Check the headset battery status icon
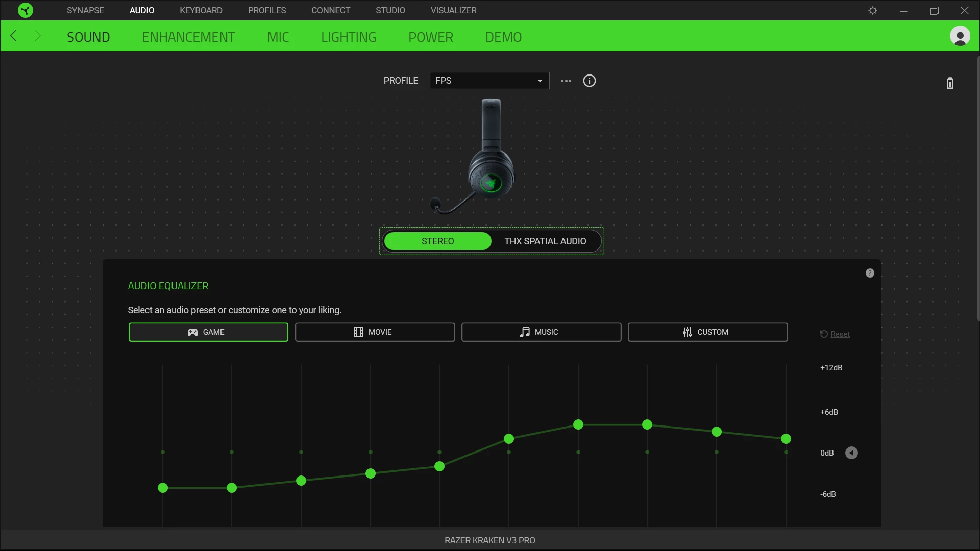Image resolution: width=980 pixels, height=551 pixels. 950,83
